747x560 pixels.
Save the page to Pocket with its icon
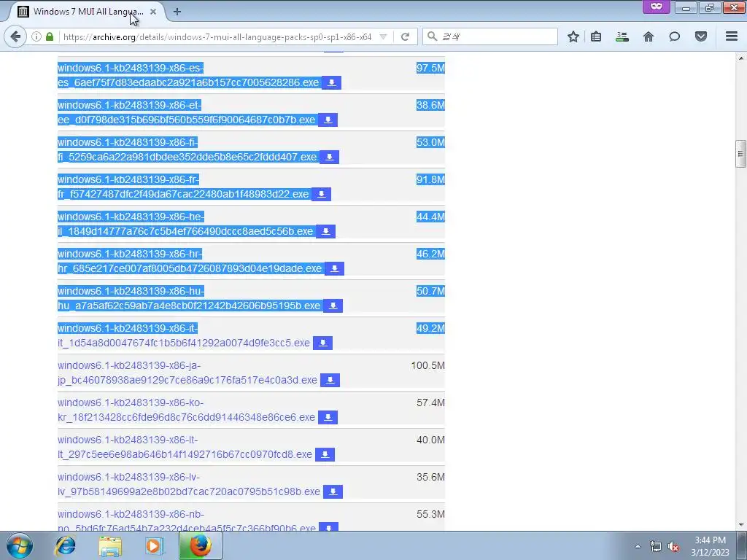point(701,36)
